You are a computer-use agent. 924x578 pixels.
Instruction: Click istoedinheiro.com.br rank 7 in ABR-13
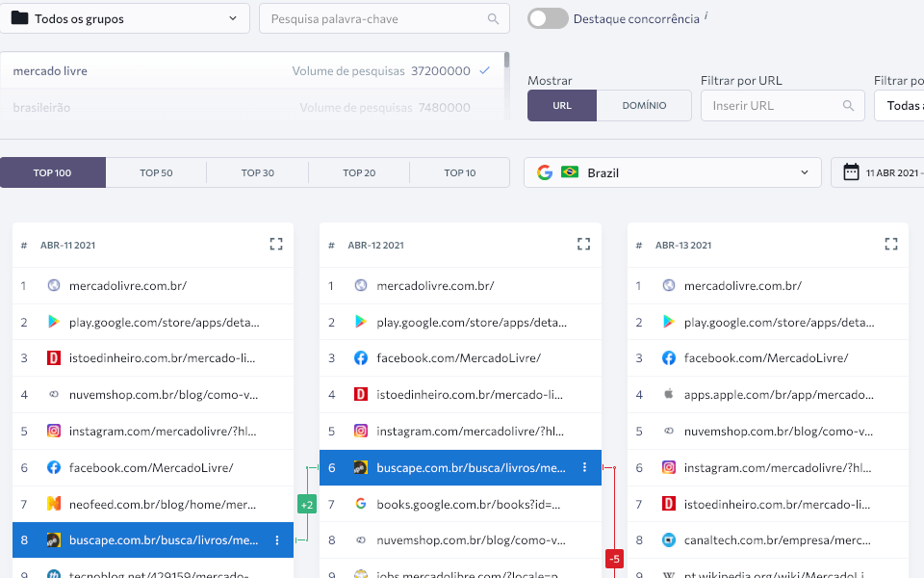(x=778, y=504)
